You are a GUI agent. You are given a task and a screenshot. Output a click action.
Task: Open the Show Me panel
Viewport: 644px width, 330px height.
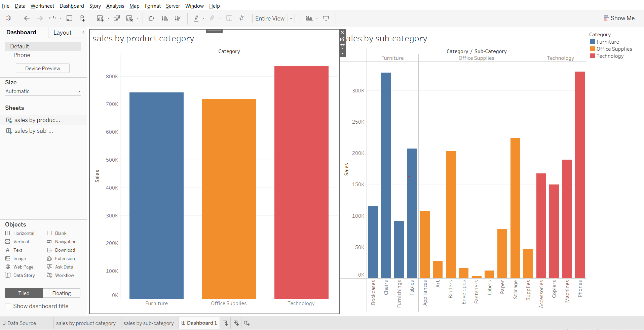(x=619, y=18)
